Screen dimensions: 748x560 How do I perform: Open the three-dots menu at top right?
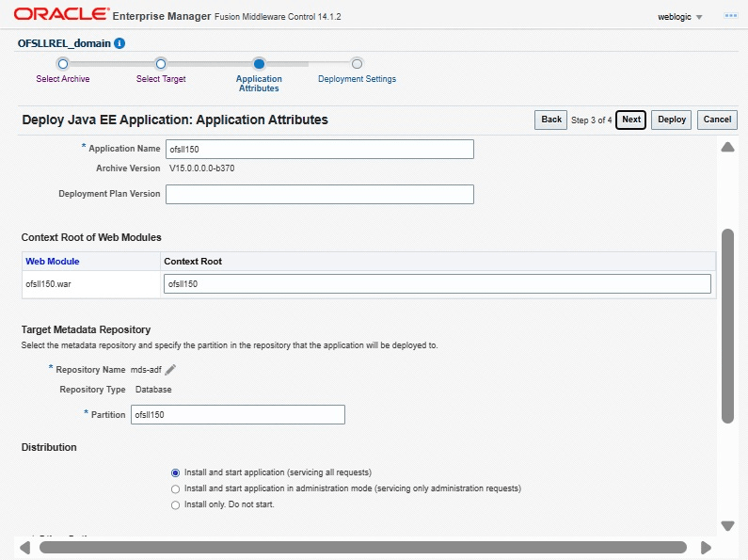(730, 16)
